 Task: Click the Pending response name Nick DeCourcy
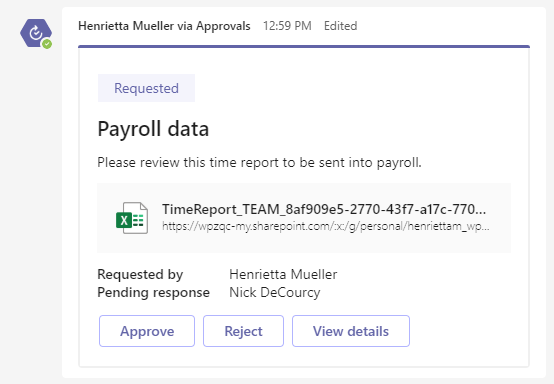275,292
